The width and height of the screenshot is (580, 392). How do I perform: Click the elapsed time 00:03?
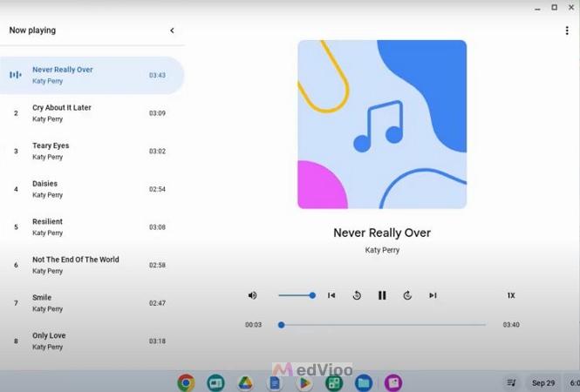pos(254,325)
